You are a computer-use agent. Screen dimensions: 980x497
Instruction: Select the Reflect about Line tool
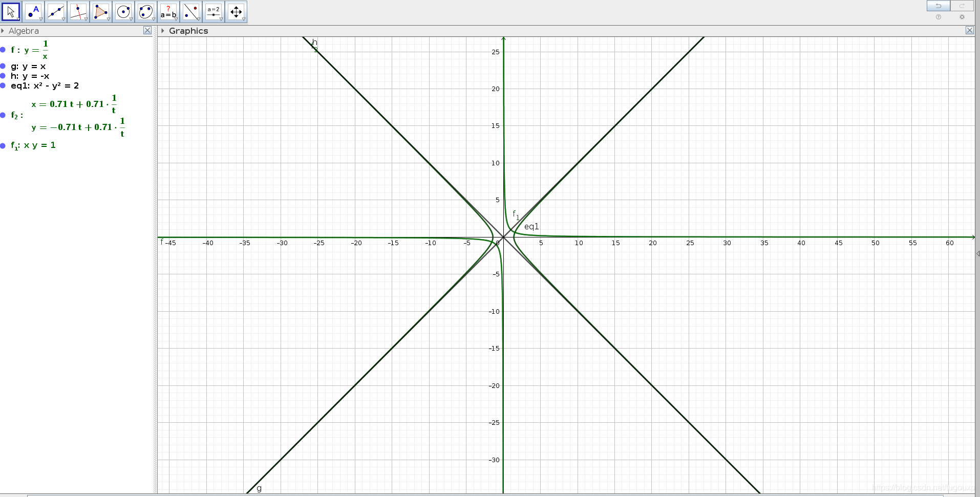coord(191,11)
